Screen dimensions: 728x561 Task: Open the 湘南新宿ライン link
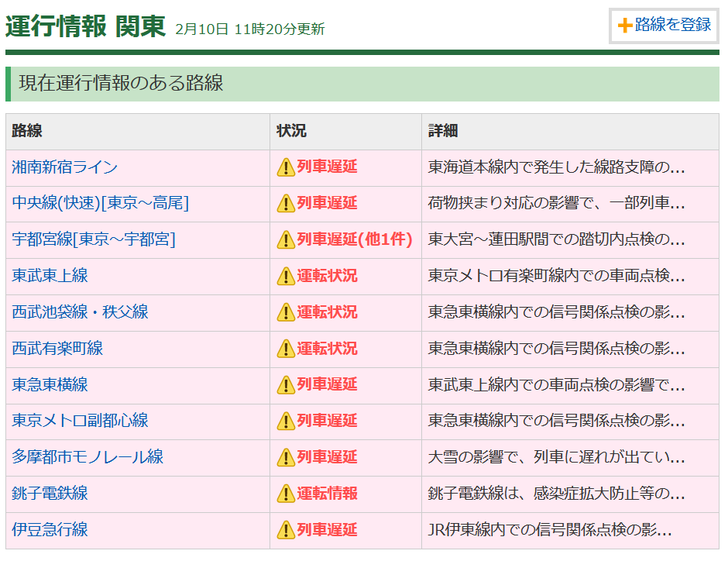(64, 167)
